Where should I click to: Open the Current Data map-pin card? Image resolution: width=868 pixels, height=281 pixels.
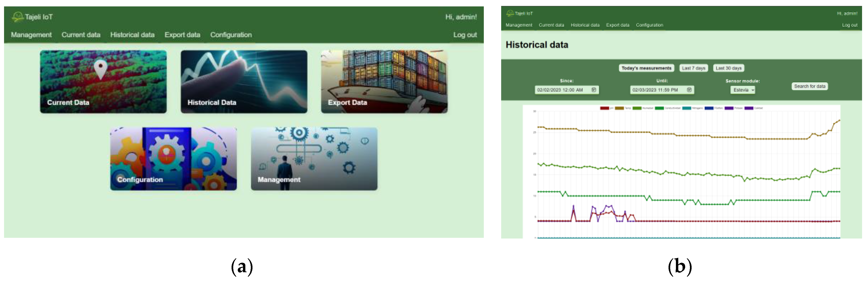[103, 81]
